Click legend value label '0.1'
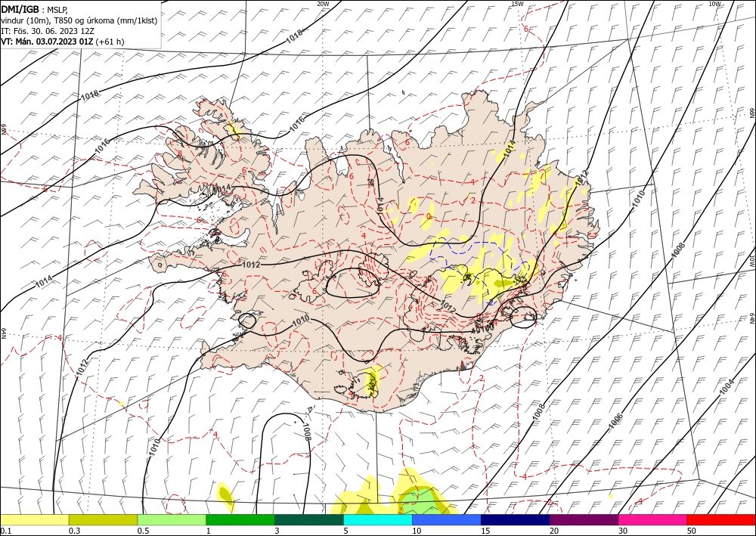This screenshot has width=756, height=536. click(5, 531)
